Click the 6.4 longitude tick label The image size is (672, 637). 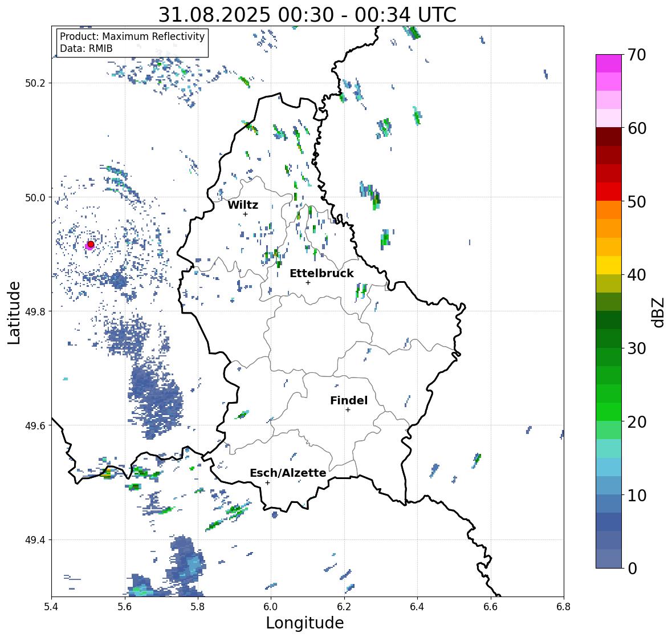[x=417, y=607]
